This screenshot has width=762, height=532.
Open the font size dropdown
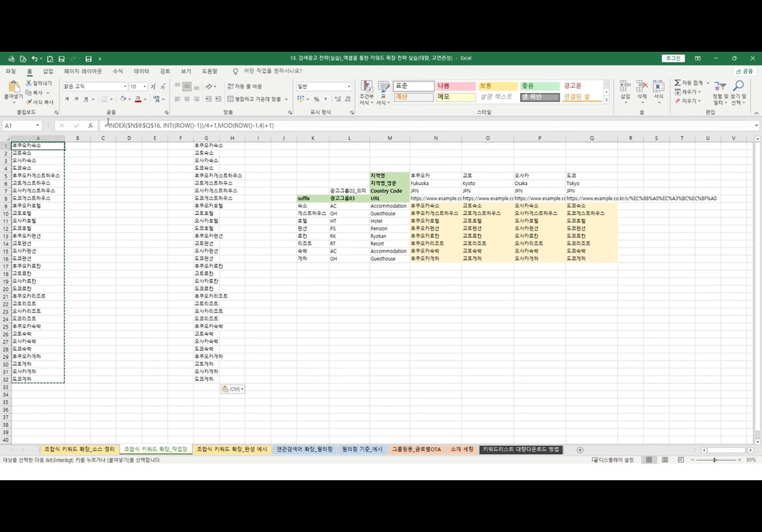point(145,87)
